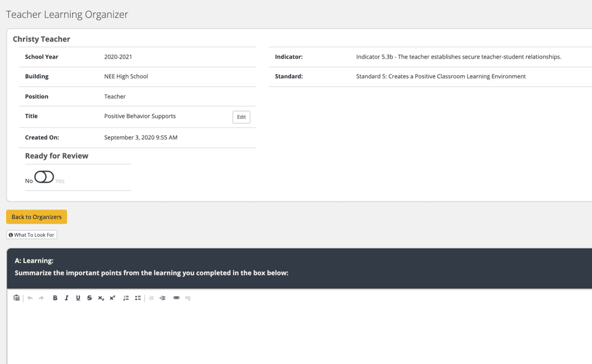This screenshot has width=592, height=364.
Task: Toggle italic formatting
Action: (x=67, y=298)
